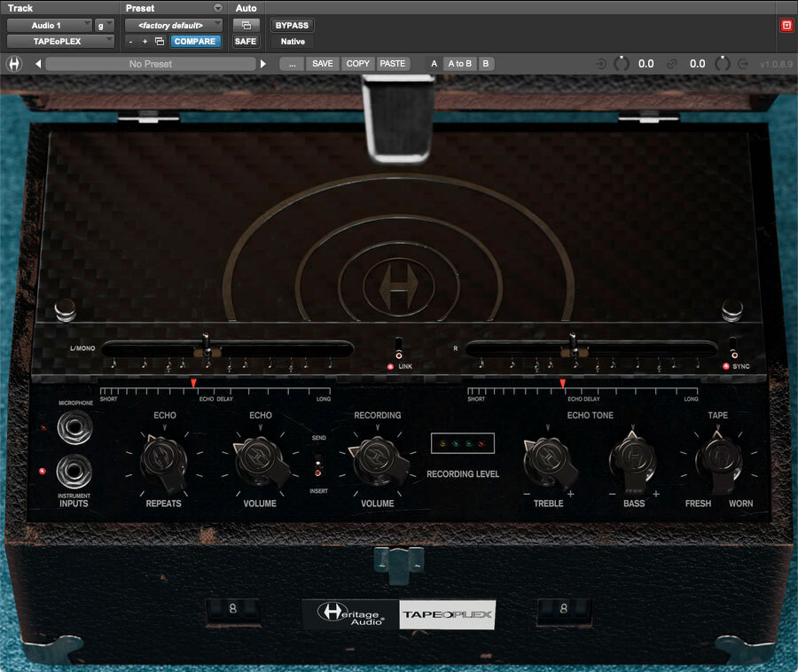Open the factory default preset dropdown
The width and height of the screenshot is (798, 672).
tap(173, 25)
